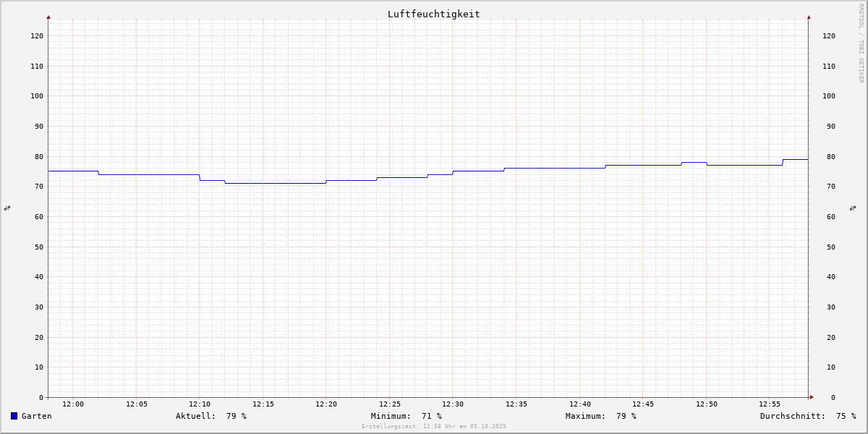Viewport: 868px width, 434px height.
Task: Click the 50 label on the left axis
Action: click(x=39, y=247)
